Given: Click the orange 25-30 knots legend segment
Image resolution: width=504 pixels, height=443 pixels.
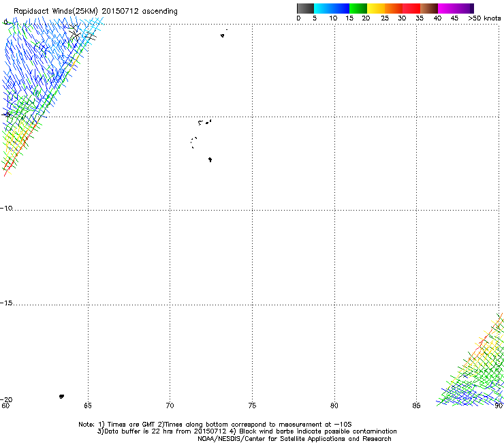Looking at the screenshot, I should click(394, 8).
